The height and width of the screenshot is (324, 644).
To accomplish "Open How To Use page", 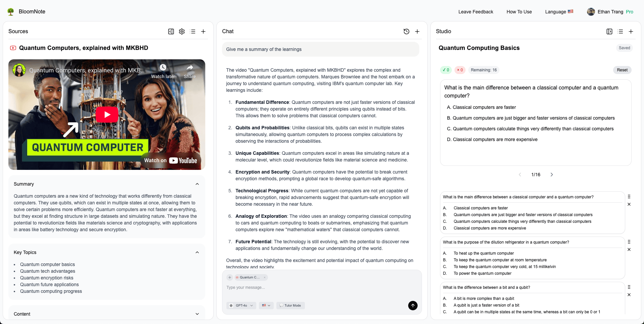I will point(519,12).
